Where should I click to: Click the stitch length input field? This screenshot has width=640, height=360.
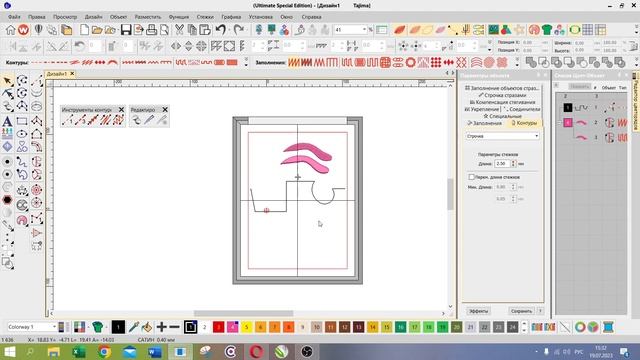tap(502, 163)
